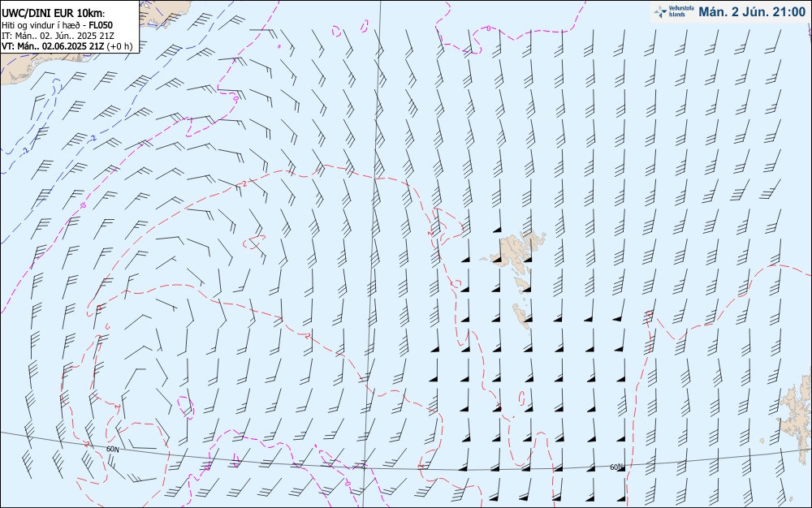Click the Veðurstofa Íslands logo icon
The height and width of the screenshot is (508, 812).
click(660, 11)
